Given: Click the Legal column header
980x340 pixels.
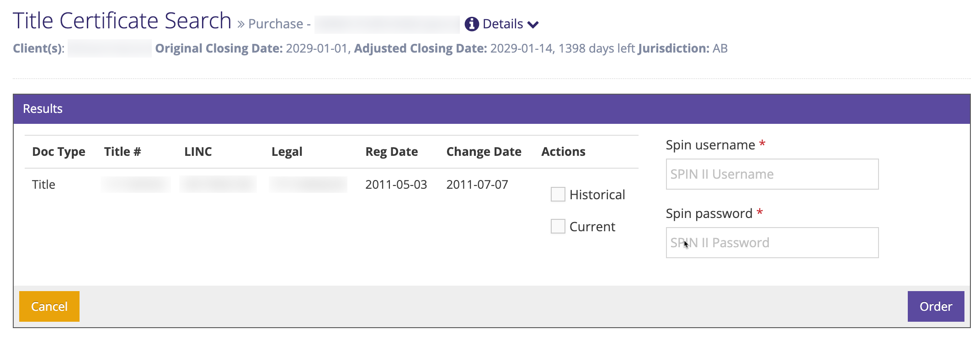Looking at the screenshot, I should [x=287, y=152].
